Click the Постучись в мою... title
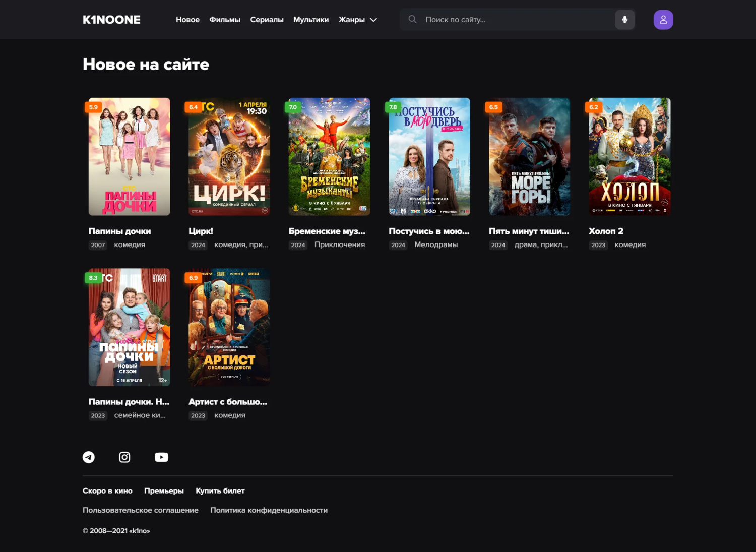This screenshot has width=756, height=552. (429, 231)
